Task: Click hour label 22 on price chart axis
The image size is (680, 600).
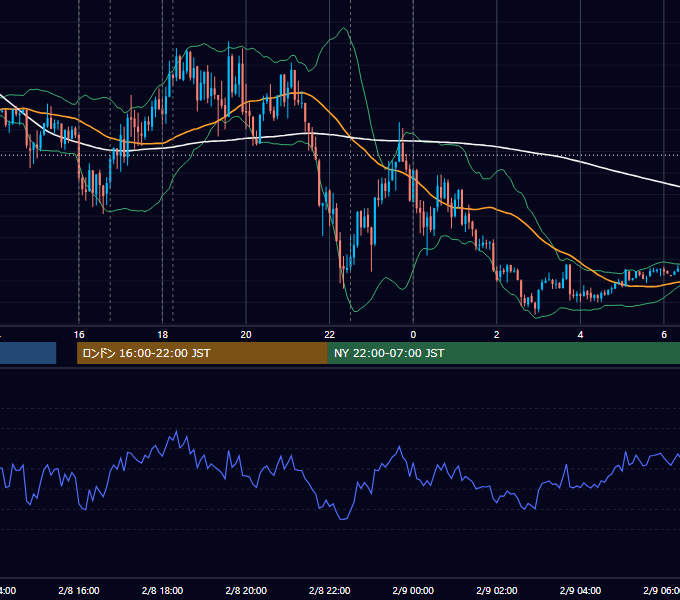Action: [x=330, y=335]
